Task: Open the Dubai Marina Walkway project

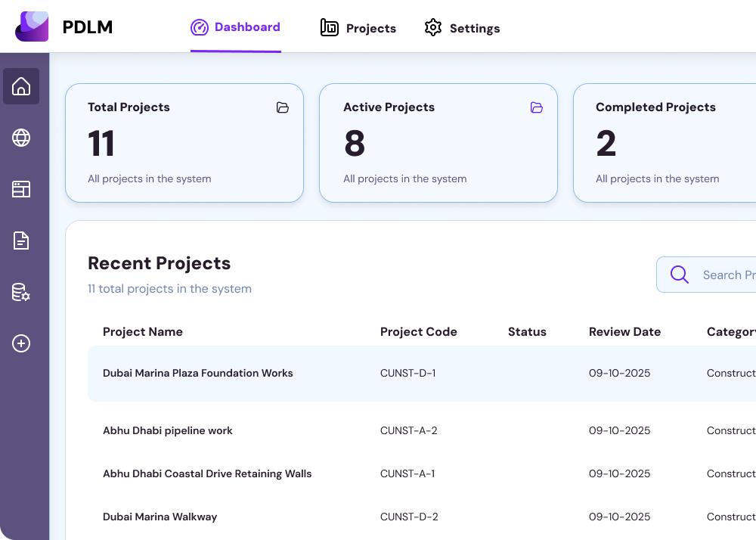Action: (x=160, y=517)
